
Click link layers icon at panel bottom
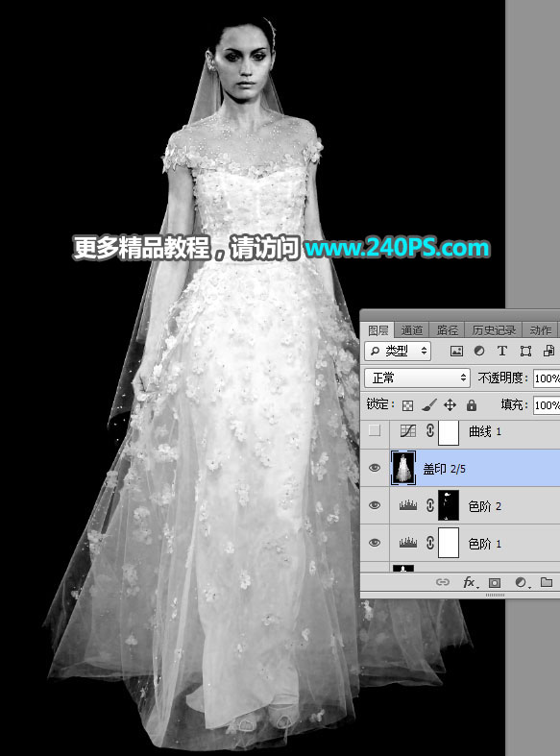coord(443,582)
